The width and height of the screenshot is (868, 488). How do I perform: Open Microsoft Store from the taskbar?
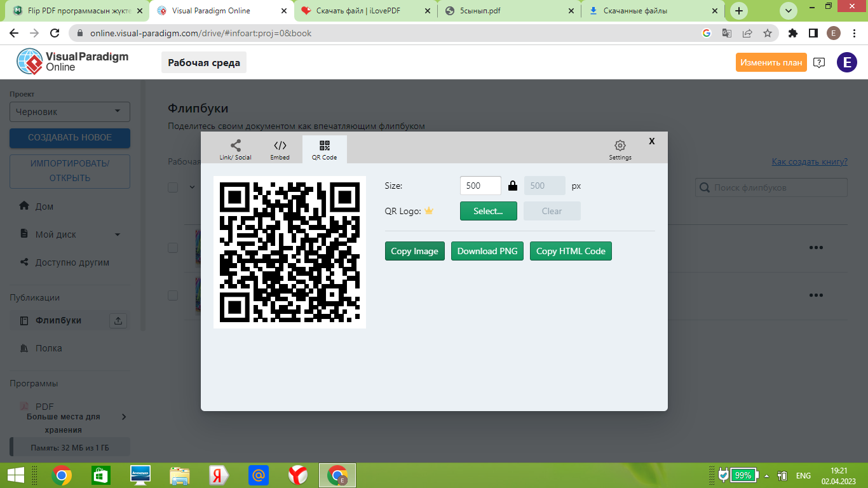coord(100,475)
